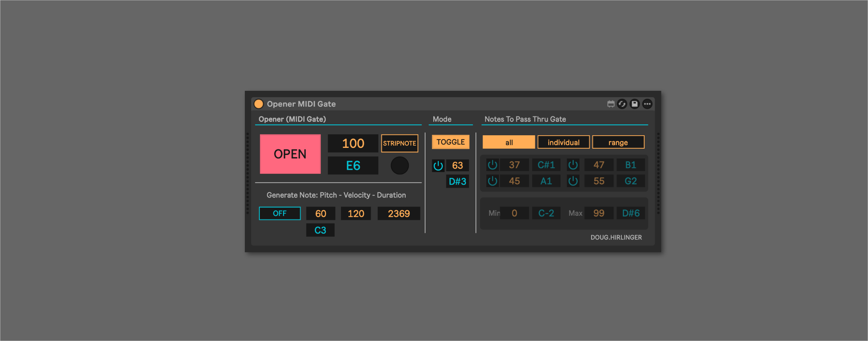
Task: Save preset with the floppy disk icon
Action: click(635, 104)
